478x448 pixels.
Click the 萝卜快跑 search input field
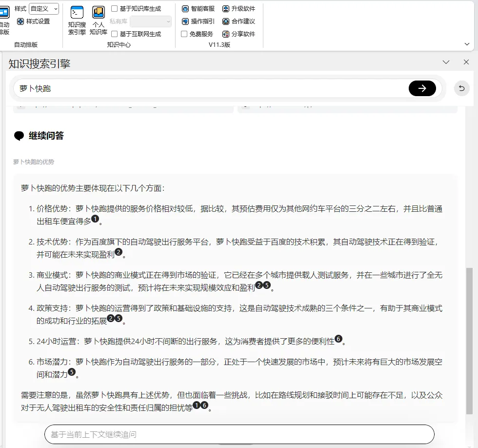click(210, 88)
